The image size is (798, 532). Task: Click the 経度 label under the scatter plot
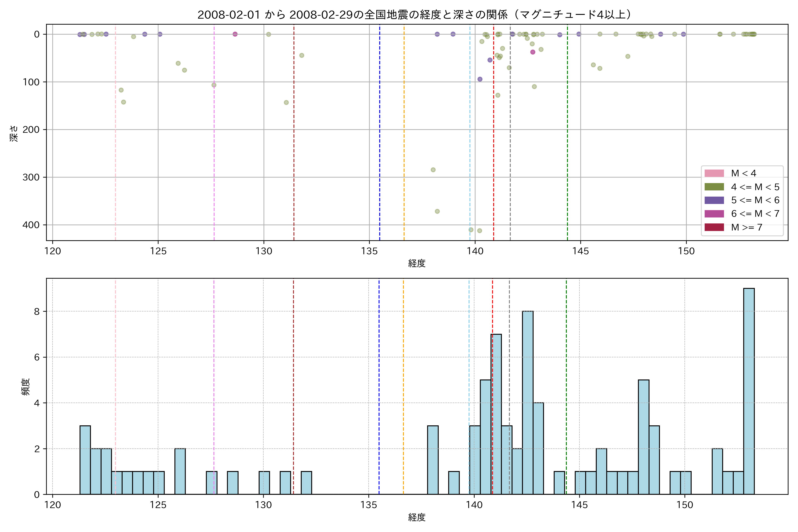417,263
